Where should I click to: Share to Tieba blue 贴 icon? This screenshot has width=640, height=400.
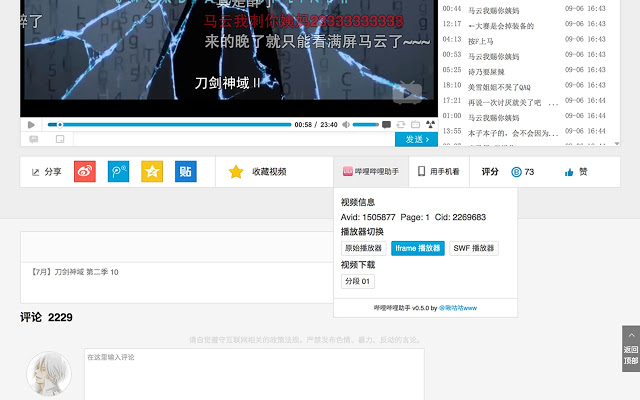click(185, 172)
